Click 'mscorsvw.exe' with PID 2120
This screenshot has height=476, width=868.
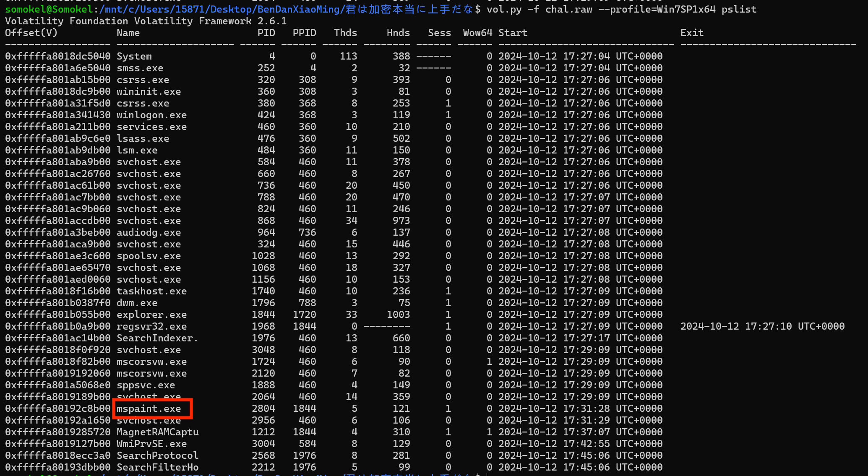click(152, 373)
